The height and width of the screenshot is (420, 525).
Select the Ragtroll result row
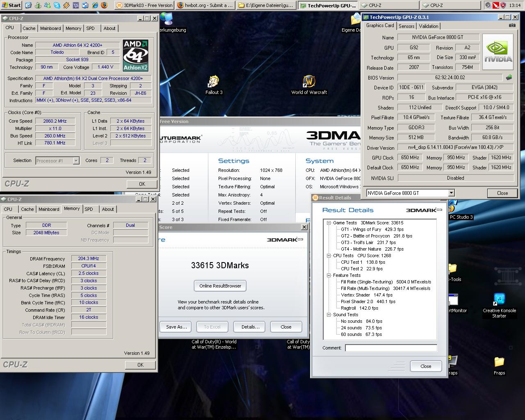tap(359, 308)
